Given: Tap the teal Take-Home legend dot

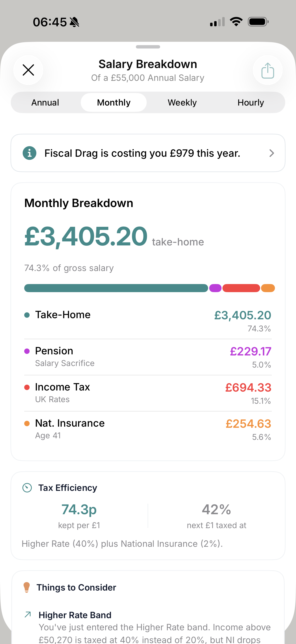Looking at the screenshot, I should pos(27,315).
